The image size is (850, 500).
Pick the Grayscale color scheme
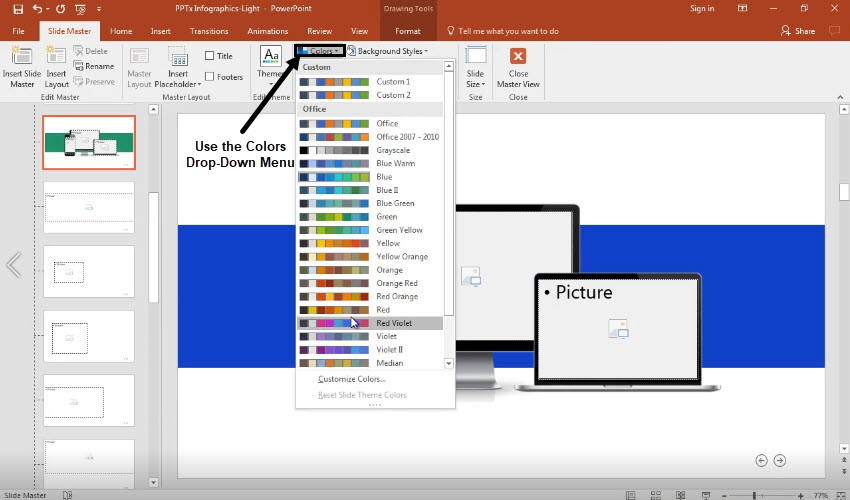point(370,150)
